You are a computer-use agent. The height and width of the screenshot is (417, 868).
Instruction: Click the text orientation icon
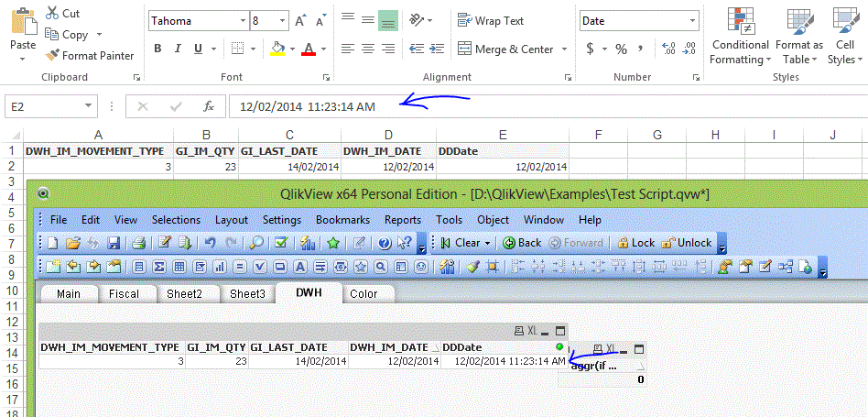coord(417,21)
